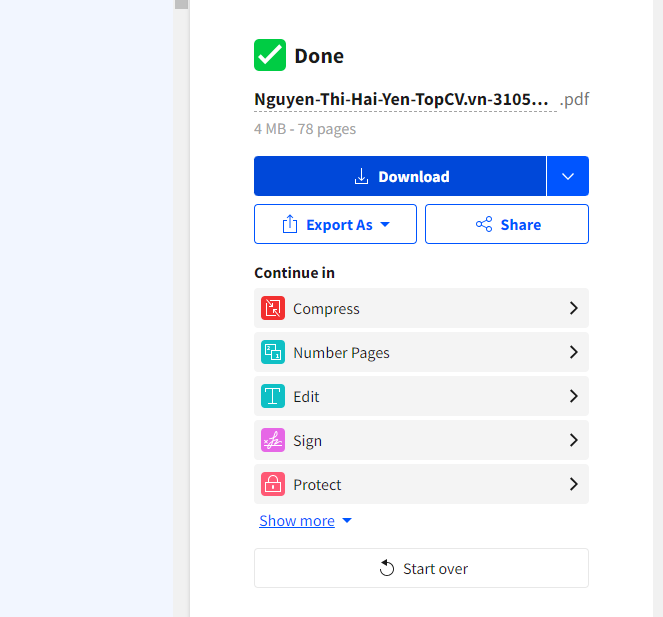Edit the Nguyen-Thi-Hai-Yen file name field
663x617 pixels.
(405, 100)
